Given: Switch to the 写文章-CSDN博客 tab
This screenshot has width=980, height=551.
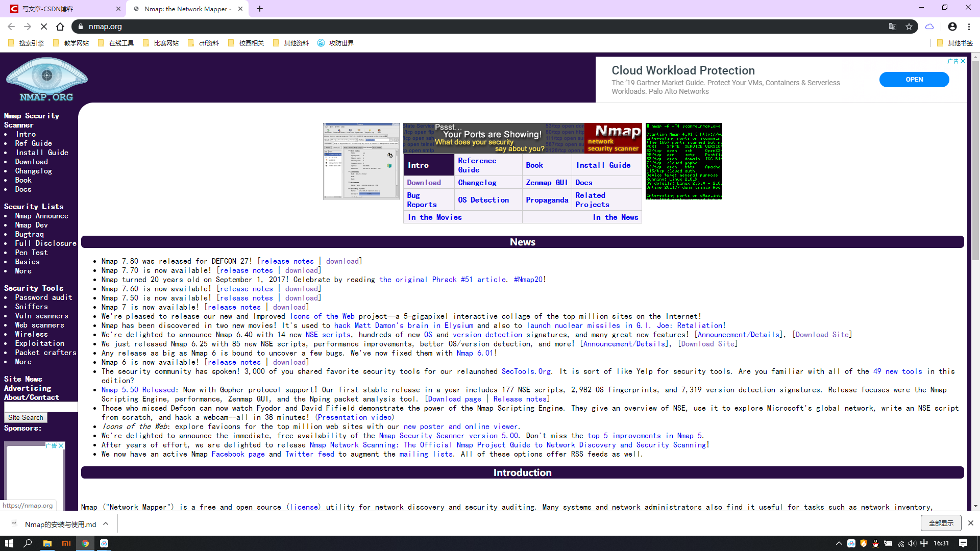Looking at the screenshot, I should 61,9.
